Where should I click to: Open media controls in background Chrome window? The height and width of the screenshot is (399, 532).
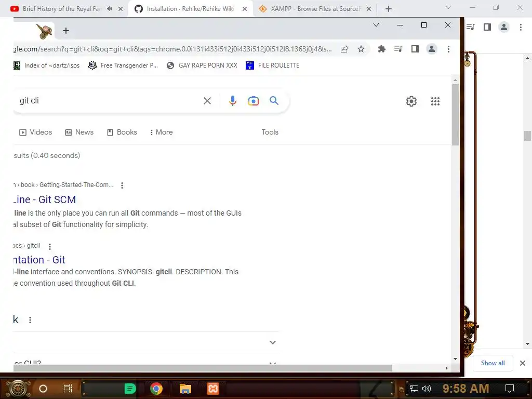pos(470,27)
